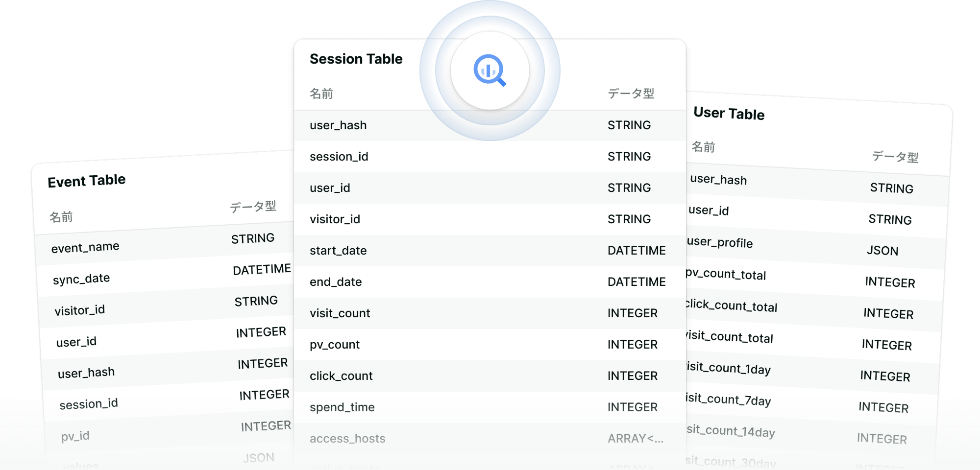Image resolution: width=980 pixels, height=470 pixels.
Task: Select the pv_count_total field
Action: 726,274
